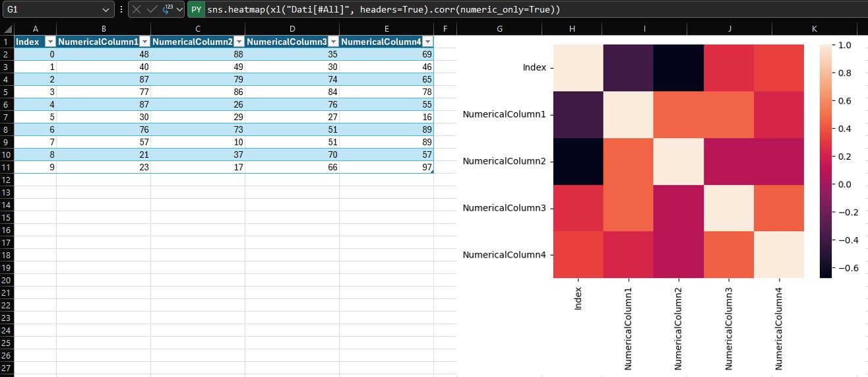The width and height of the screenshot is (868, 377).
Task: Click cell B2 with value 48
Action: click(x=104, y=53)
